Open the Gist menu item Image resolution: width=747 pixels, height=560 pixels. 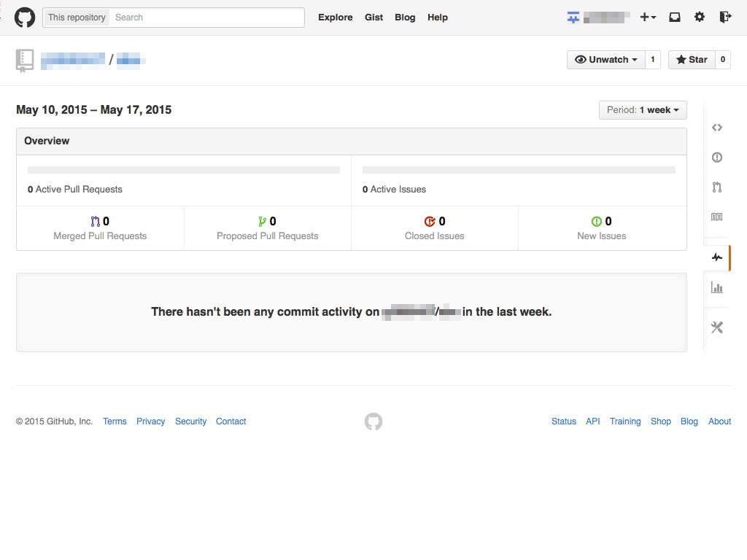(x=373, y=17)
